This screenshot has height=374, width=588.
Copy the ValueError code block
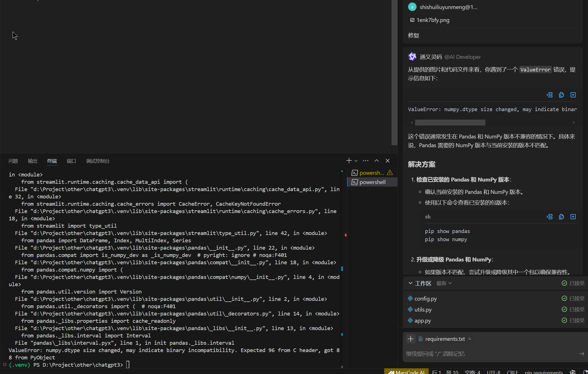[561, 95]
